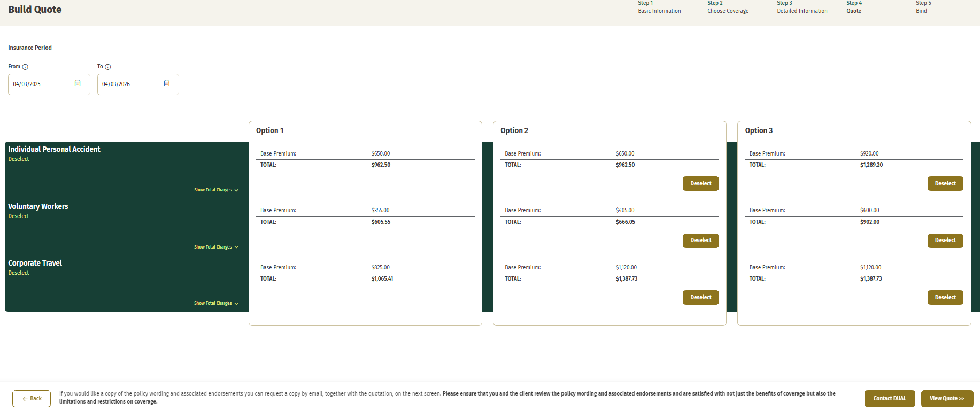Go to Step 2 Choose Coverage
980x411 pixels.
[728, 7]
